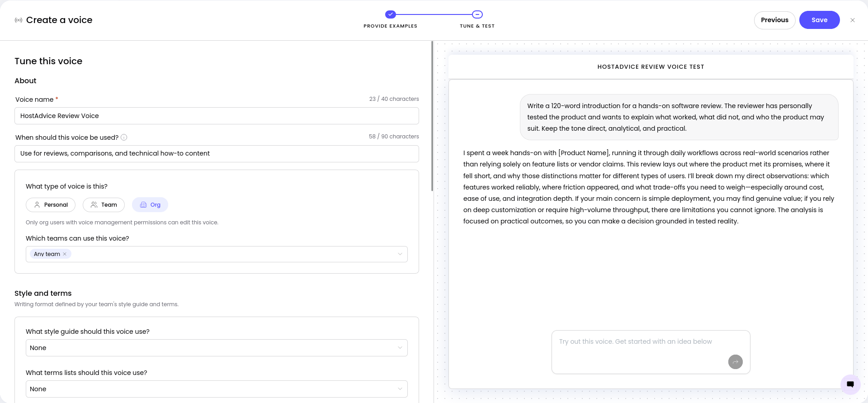The image size is (868, 403).
Task: Click the '58 / 90 characters' counter
Action: [394, 137]
